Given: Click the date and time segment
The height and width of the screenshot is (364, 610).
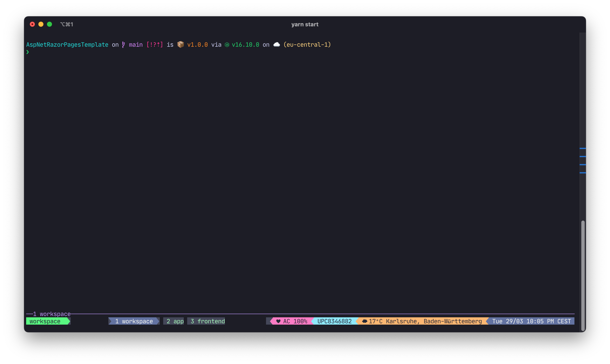Looking at the screenshot, I should 531,321.
